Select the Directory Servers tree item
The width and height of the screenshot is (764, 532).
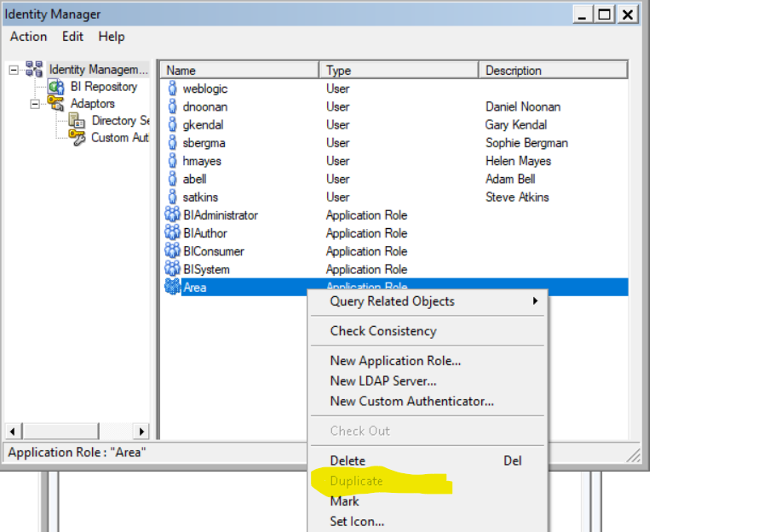coord(120,121)
